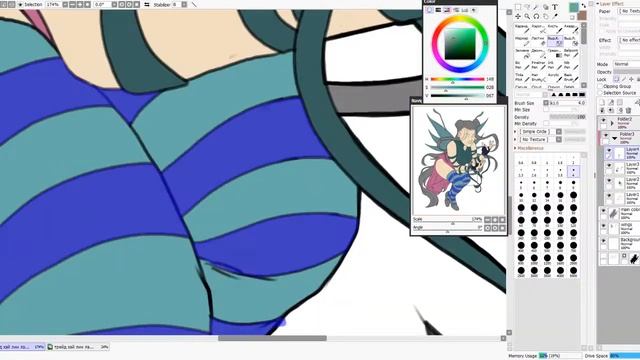Select the Lasso tool
The width and height of the screenshot is (640, 360).
point(527,7)
